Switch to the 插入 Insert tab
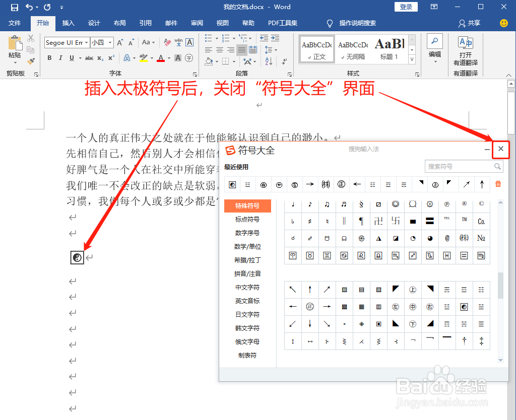Screen dimensions: 516x420 (69, 23)
